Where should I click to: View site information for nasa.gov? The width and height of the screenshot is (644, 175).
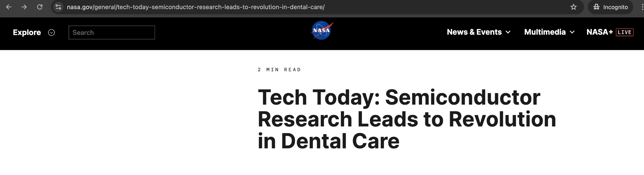pyautogui.click(x=58, y=7)
